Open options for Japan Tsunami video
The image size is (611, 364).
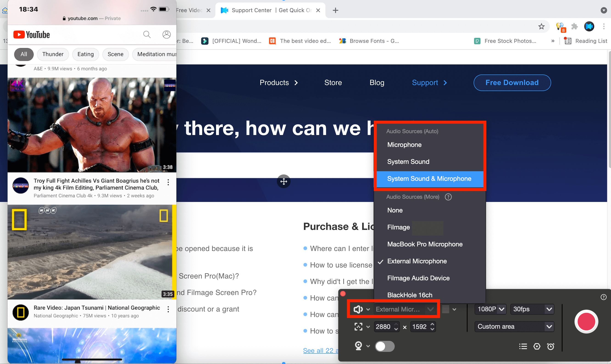168,309
